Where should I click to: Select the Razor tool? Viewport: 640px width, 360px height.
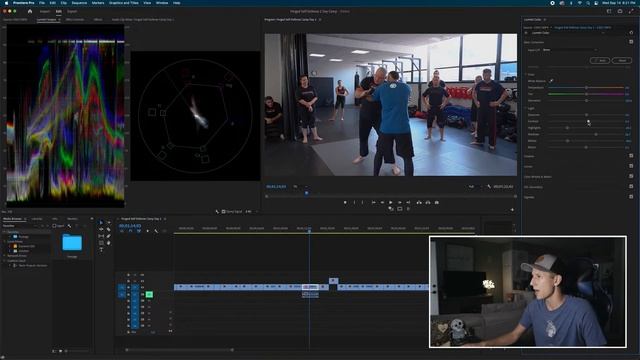pyautogui.click(x=109, y=229)
